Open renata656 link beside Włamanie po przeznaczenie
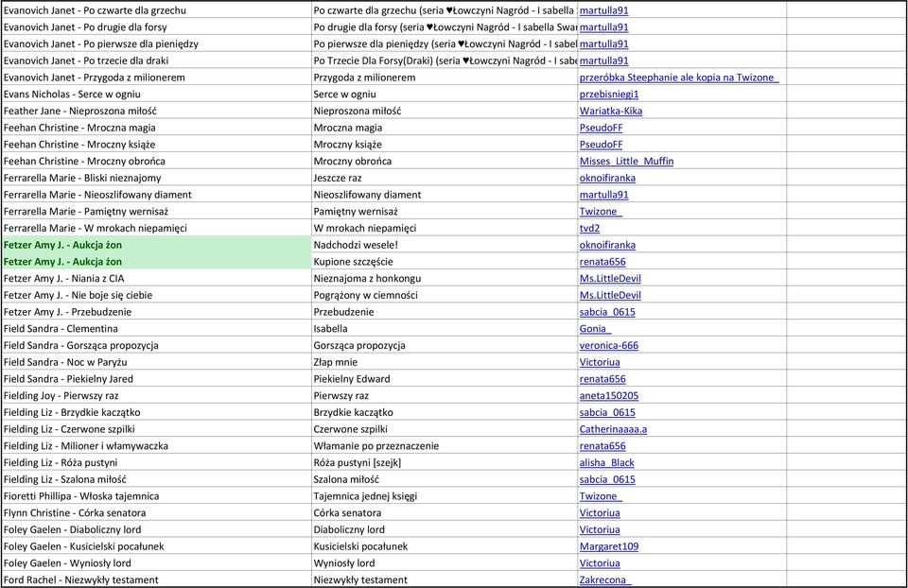The height and width of the screenshot is (588, 908). point(602,446)
